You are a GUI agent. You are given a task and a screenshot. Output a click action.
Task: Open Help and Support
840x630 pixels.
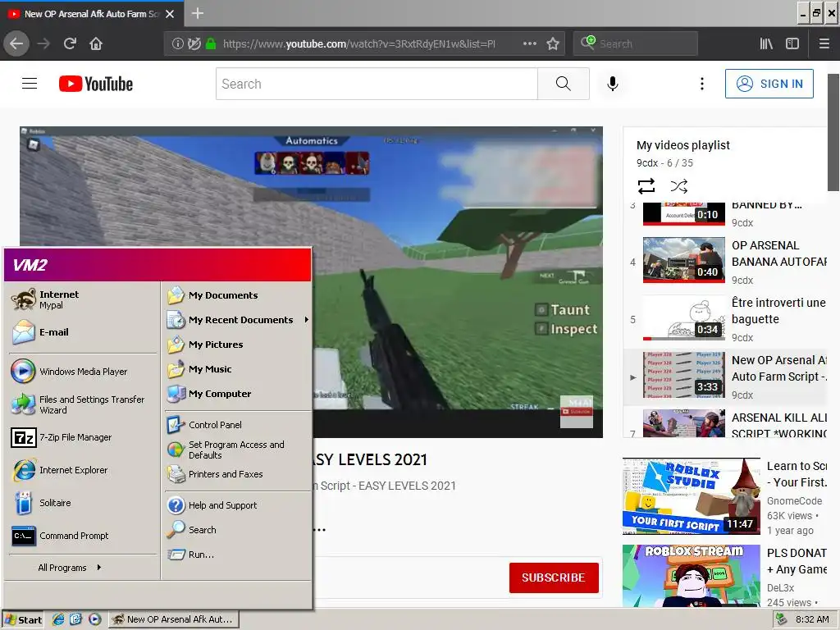(237, 505)
